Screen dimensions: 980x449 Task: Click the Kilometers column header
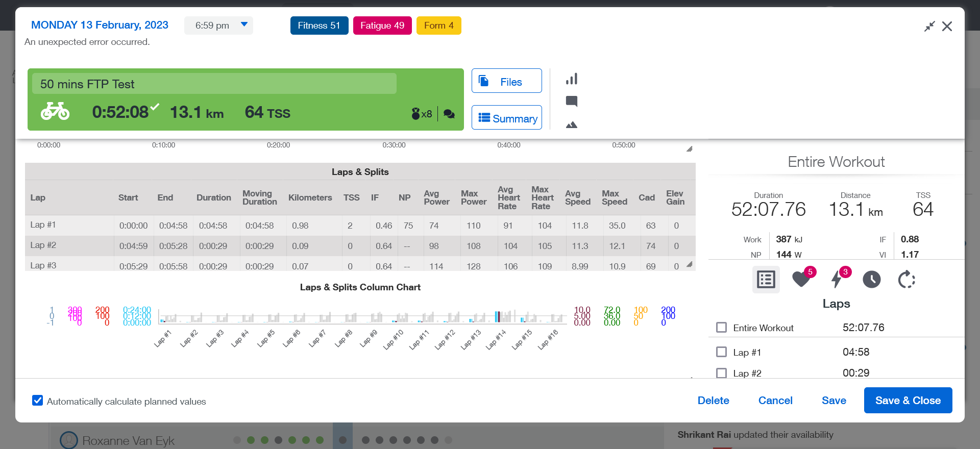[x=310, y=197]
